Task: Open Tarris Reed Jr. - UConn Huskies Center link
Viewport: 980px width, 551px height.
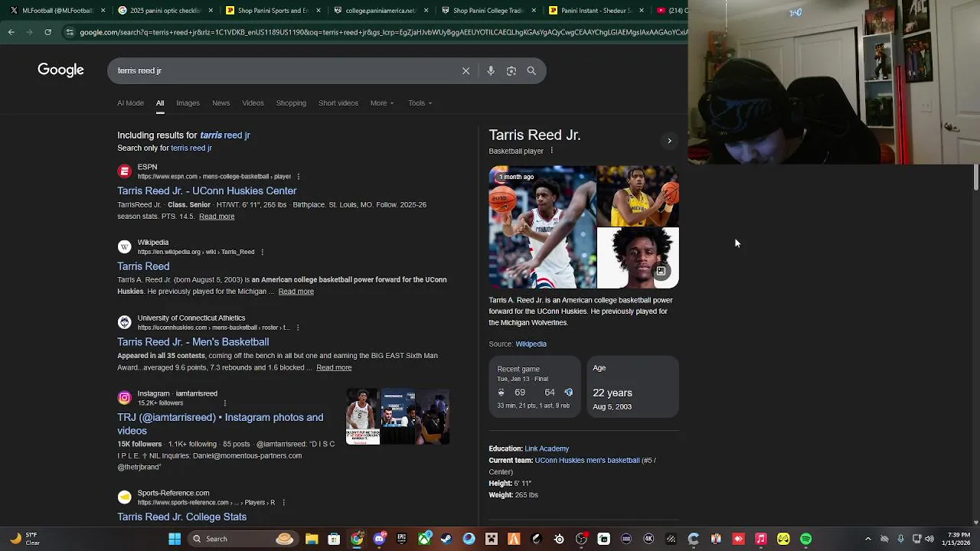Action: [x=207, y=191]
